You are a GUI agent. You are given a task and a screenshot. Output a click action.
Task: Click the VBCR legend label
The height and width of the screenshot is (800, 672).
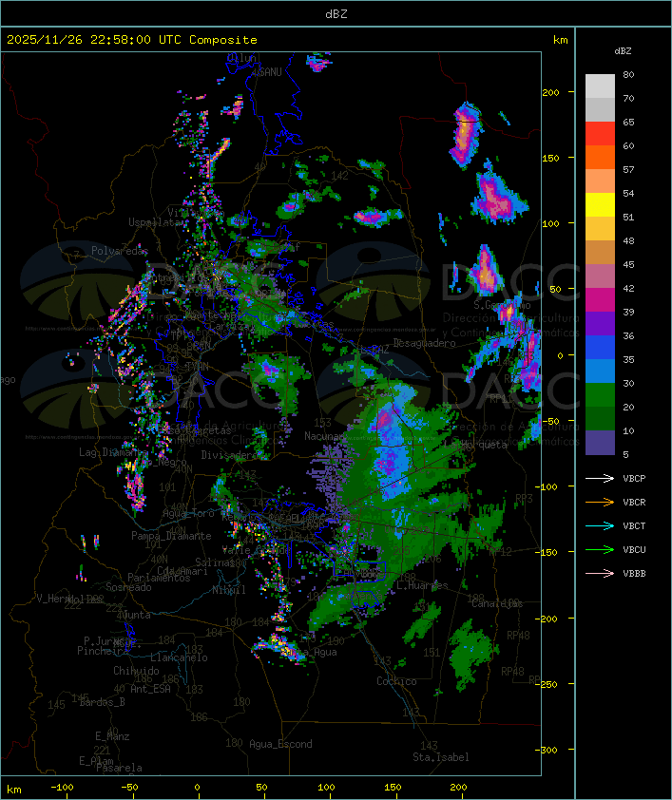634,502
